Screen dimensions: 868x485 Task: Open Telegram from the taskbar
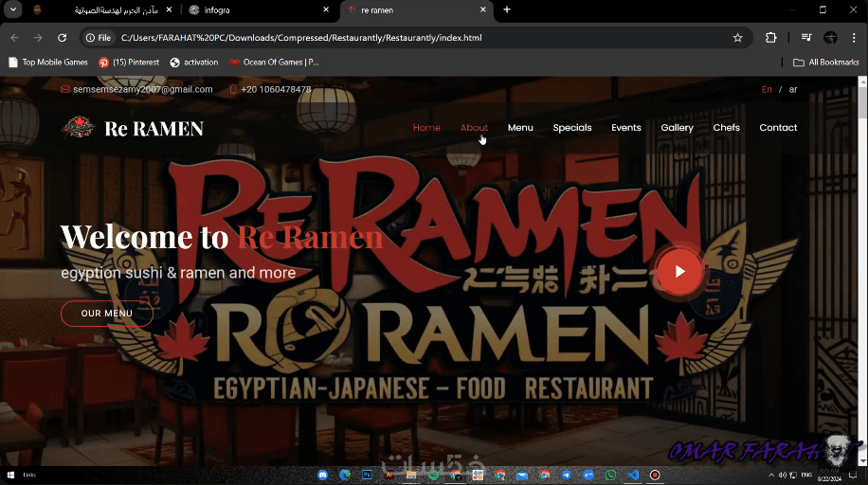click(566, 475)
